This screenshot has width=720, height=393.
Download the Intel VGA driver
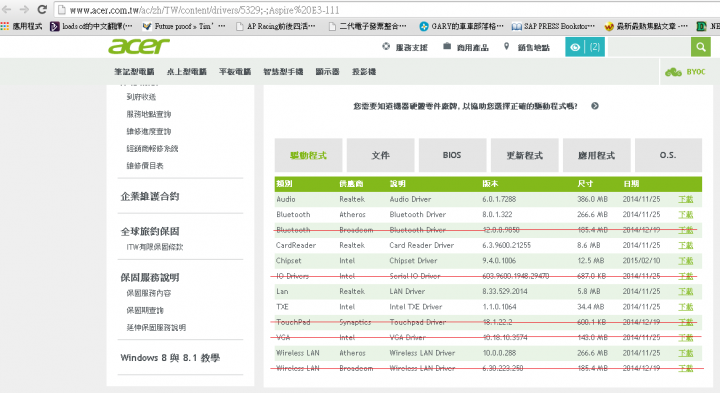(x=686, y=337)
